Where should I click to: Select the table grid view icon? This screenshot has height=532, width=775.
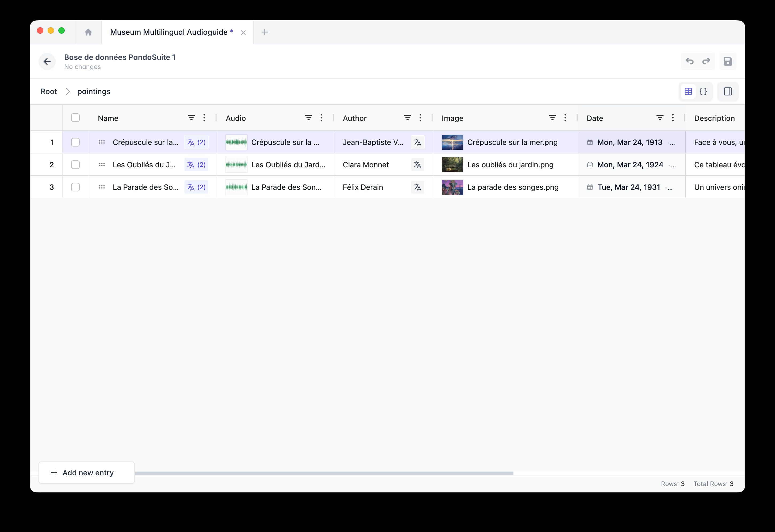click(x=688, y=91)
